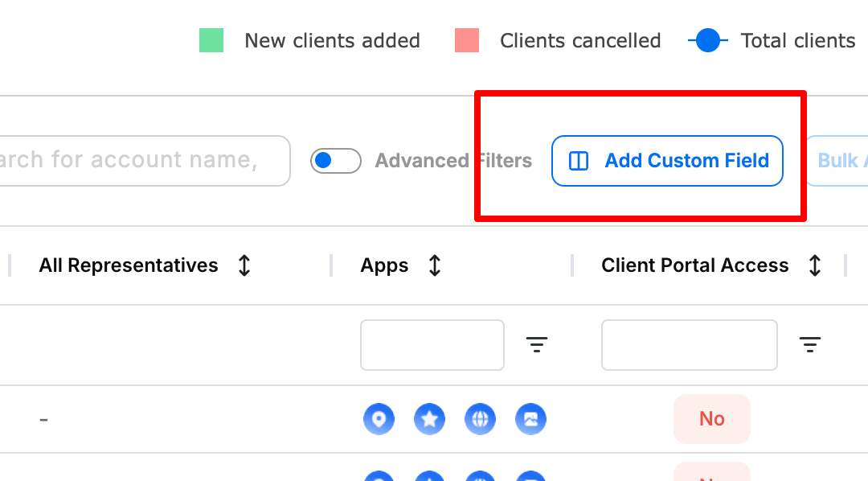Toggle the Total clients legend marker
Viewport: 868px width, 481px height.
(x=707, y=40)
